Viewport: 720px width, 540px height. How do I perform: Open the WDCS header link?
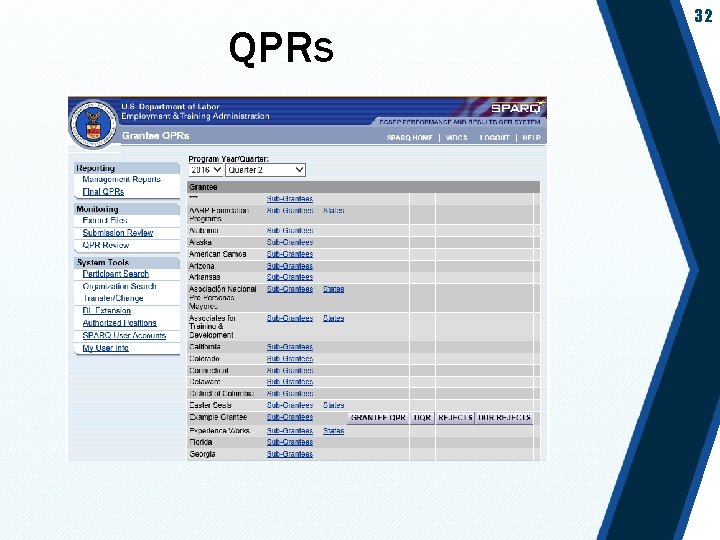(456, 137)
